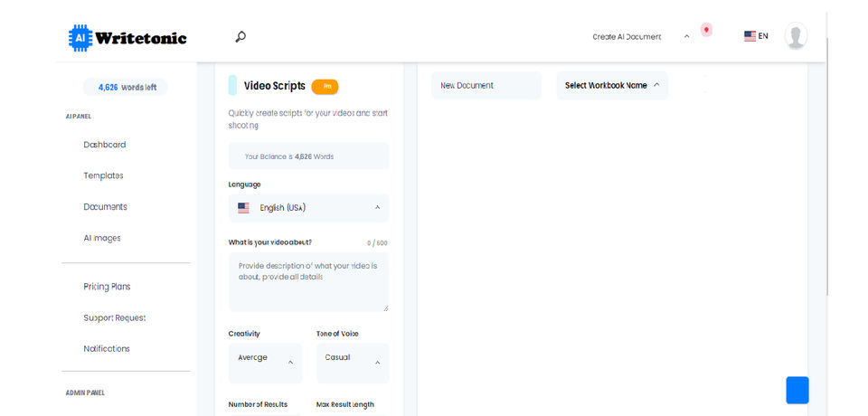
Task: Click the What is your video about? label
Action: (x=270, y=242)
